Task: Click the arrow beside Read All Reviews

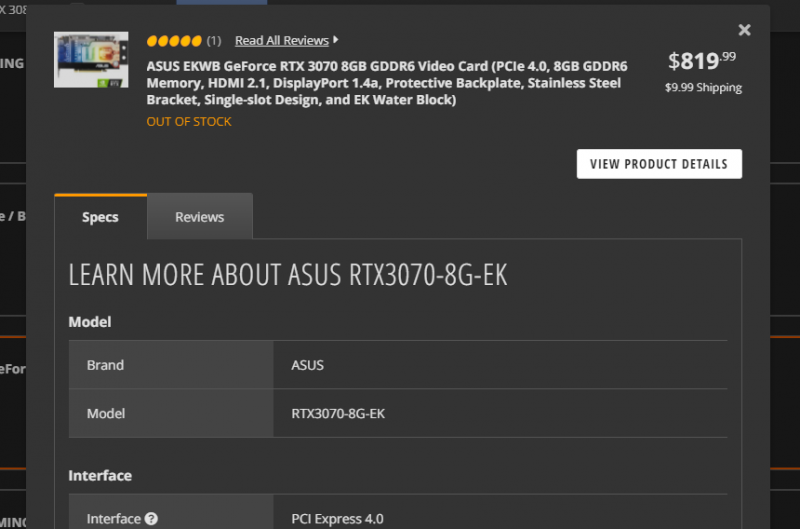Action: tap(335, 41)
